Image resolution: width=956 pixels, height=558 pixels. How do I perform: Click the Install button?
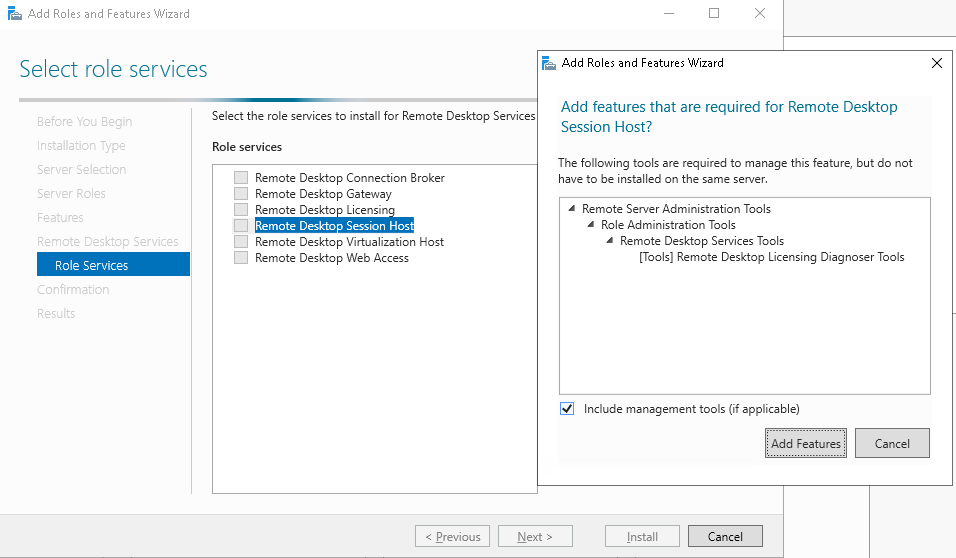642,537
